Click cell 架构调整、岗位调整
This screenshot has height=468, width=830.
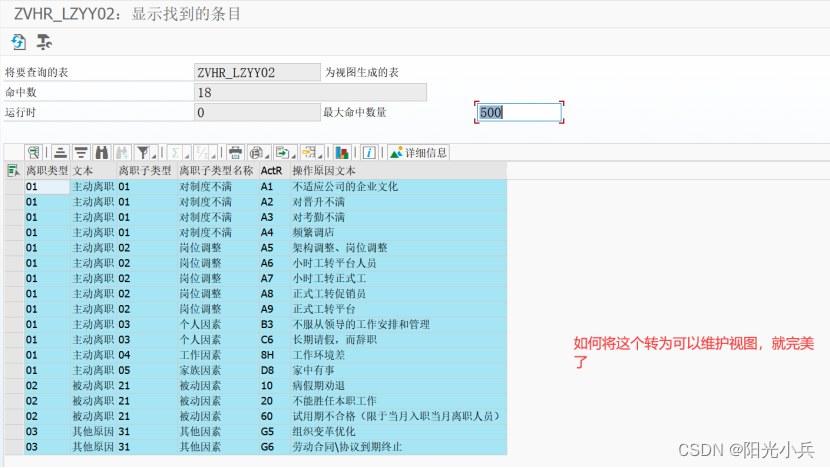click(x=398, y=248)
